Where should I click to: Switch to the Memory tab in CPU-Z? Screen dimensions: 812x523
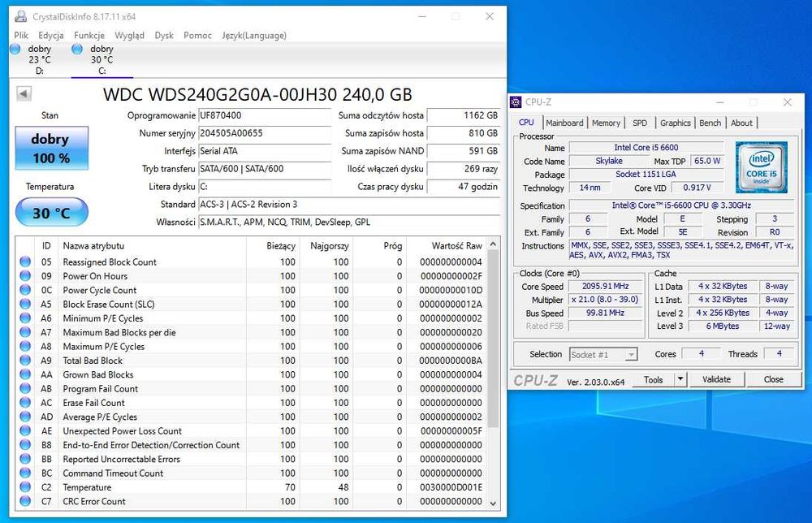coord(606,123)
